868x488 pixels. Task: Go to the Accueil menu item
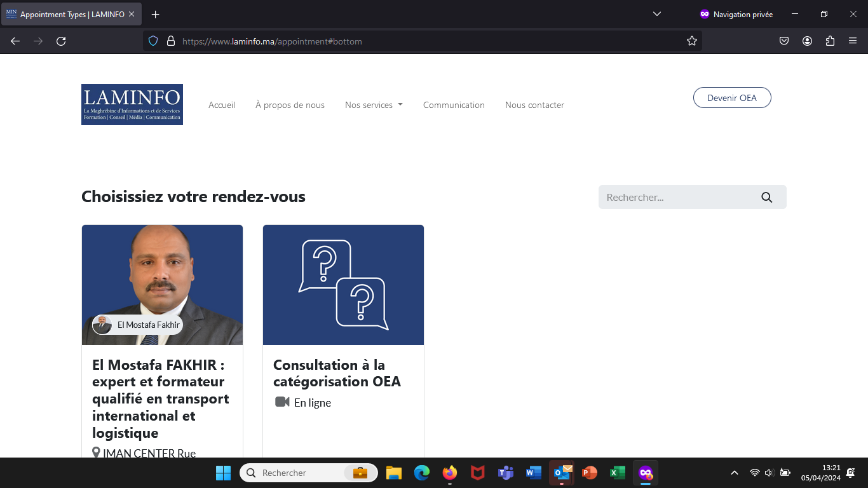222,105
